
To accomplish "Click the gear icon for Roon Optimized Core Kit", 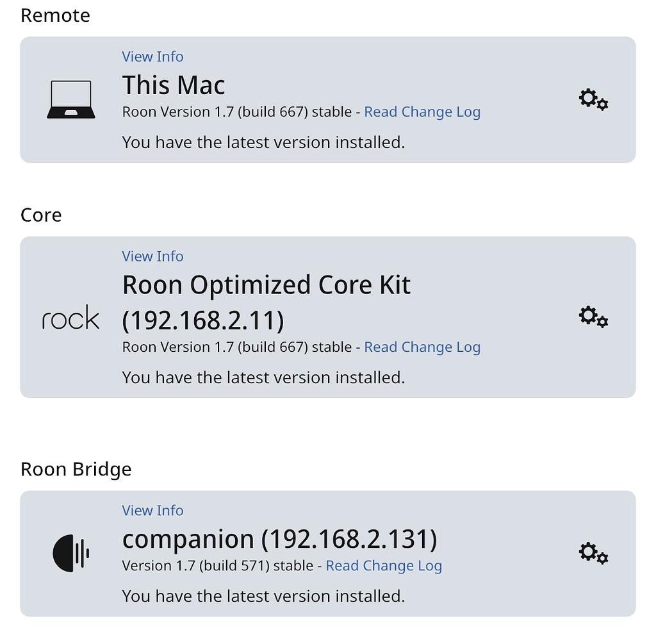I will 593,317.
